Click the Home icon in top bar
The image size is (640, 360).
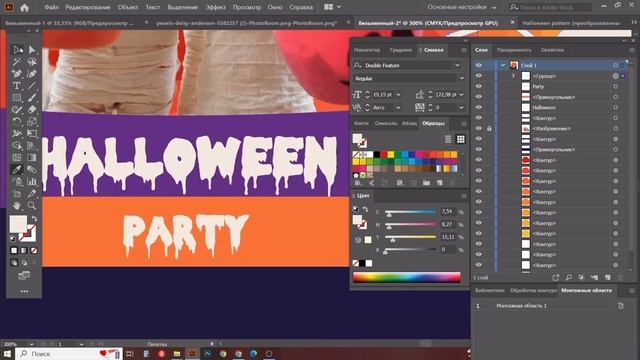tap(24, 7)
